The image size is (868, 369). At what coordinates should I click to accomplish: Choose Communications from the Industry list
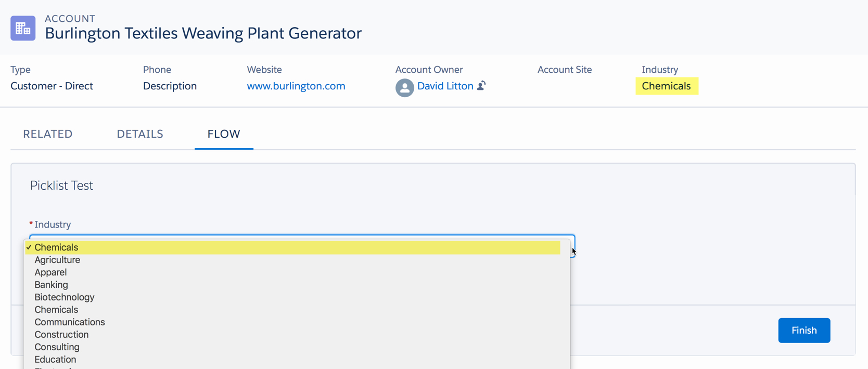tap(70, 322)
